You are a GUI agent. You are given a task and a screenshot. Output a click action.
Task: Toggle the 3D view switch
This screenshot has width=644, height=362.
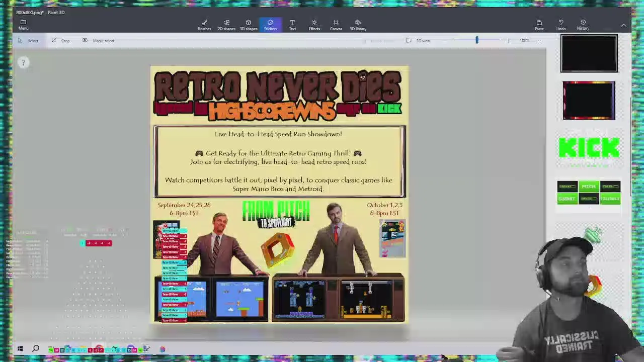[418, 41]
